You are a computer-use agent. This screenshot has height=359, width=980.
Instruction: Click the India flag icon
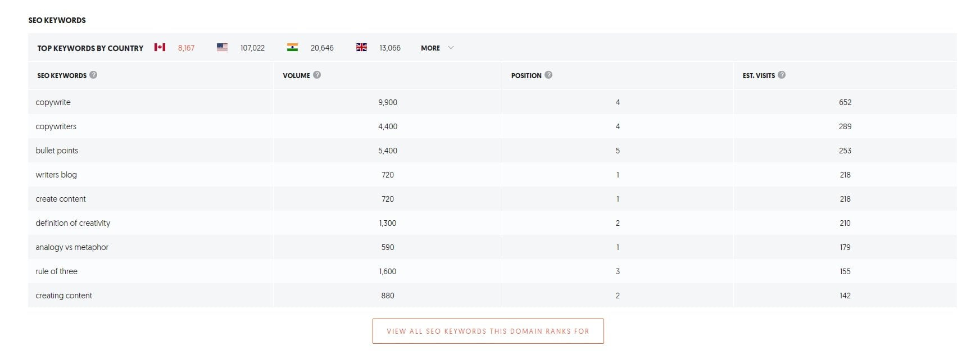tap(292, 47)
